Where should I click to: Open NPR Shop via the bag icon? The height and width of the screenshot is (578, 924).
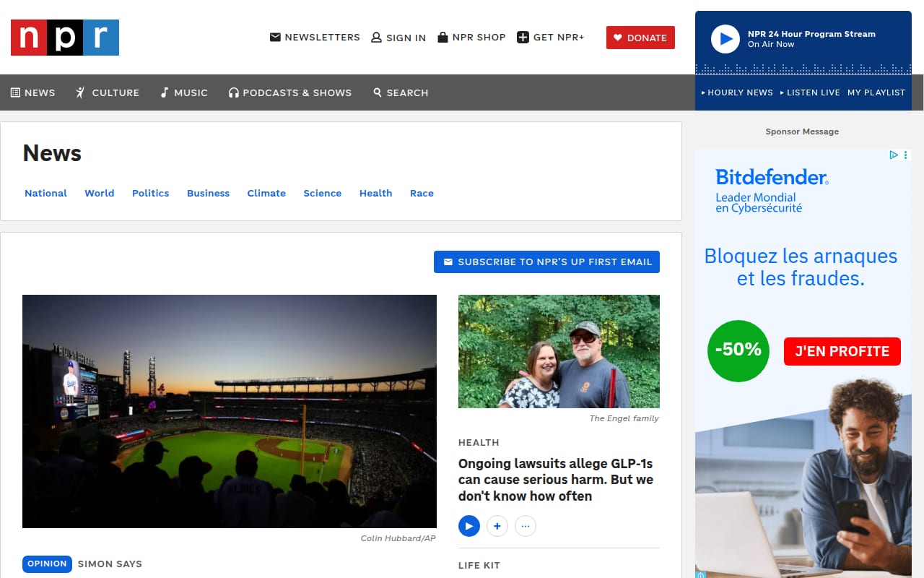443,37
